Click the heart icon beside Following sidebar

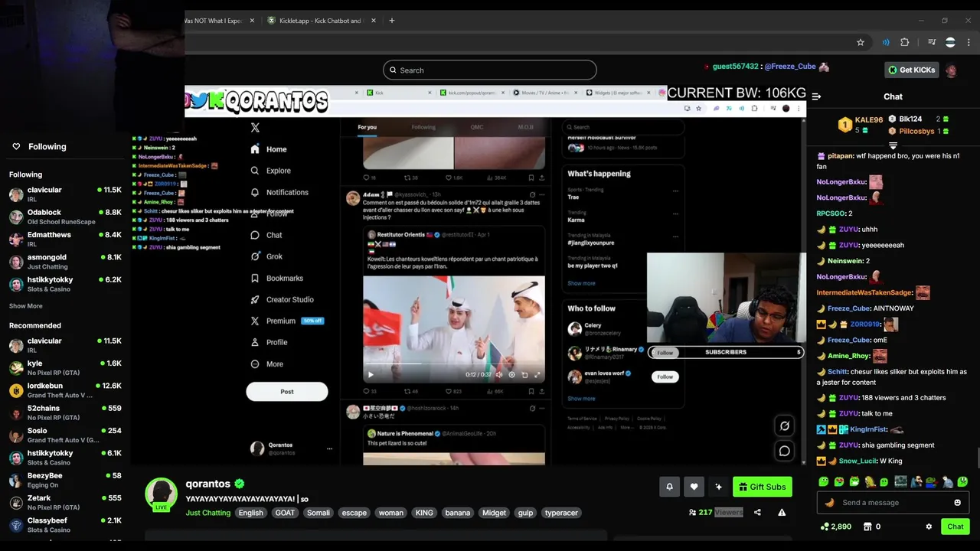pos(16,146)
